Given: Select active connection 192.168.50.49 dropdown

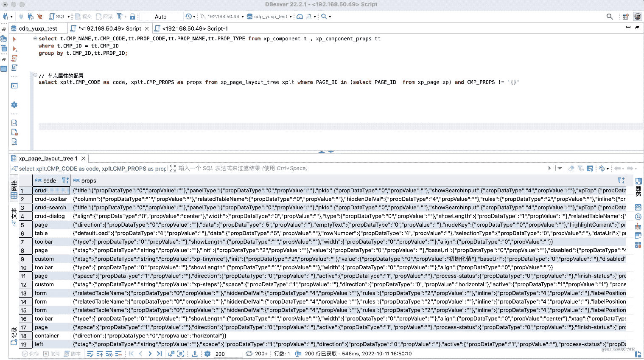Looking at the screenshot, I should tap(221, 17).
